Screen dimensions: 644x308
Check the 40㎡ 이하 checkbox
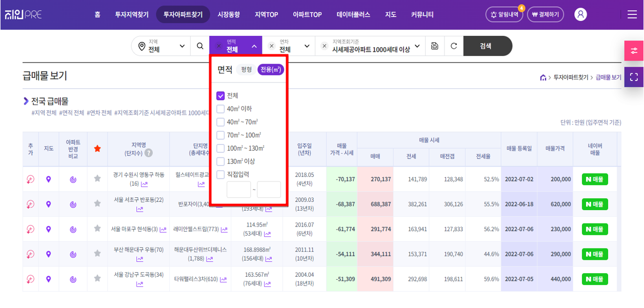point(220,109)
